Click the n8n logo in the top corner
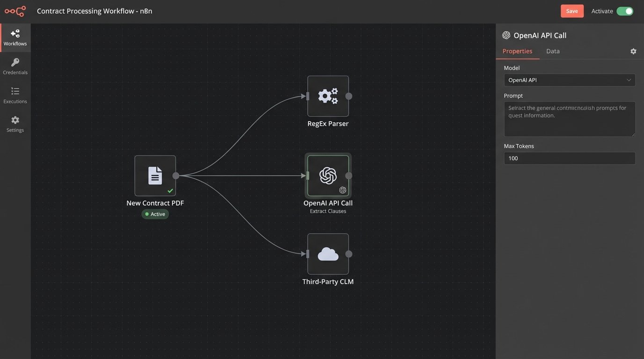 click(15, 10)
